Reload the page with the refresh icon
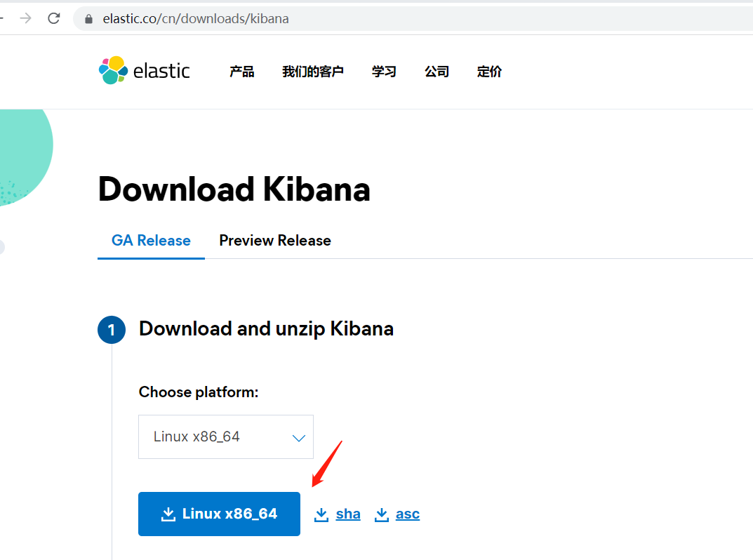The width and height of the screenshot is (753, 560). [54, 19]
